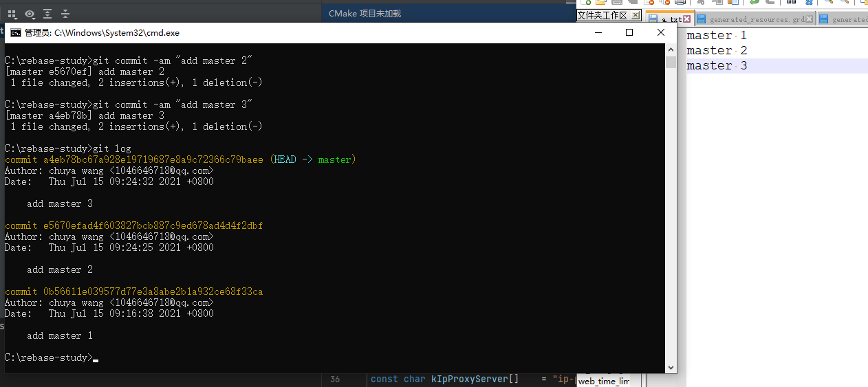The width and height of the screenshot is (868, 387).
Task: Select the web_time_lim tab at bottom
Action: click(x=603, y=381)
